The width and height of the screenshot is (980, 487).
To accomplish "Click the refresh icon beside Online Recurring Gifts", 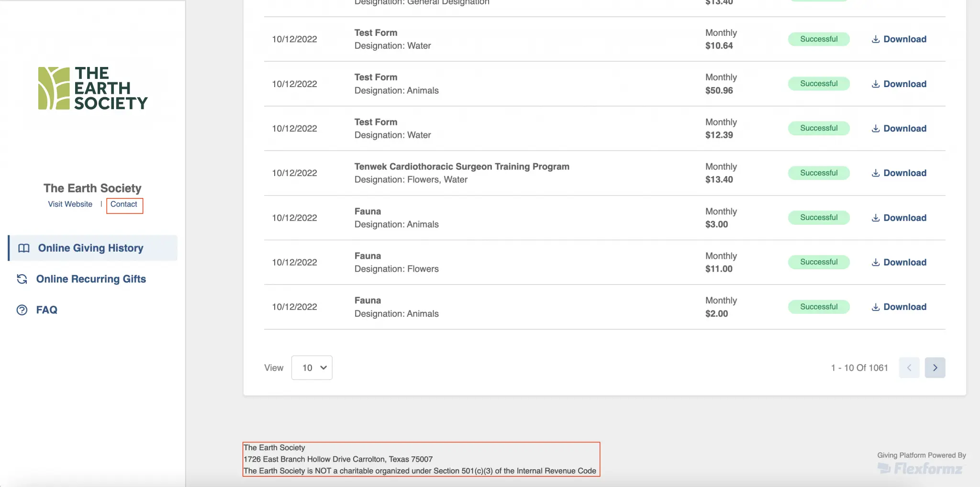I will [22, 279].
